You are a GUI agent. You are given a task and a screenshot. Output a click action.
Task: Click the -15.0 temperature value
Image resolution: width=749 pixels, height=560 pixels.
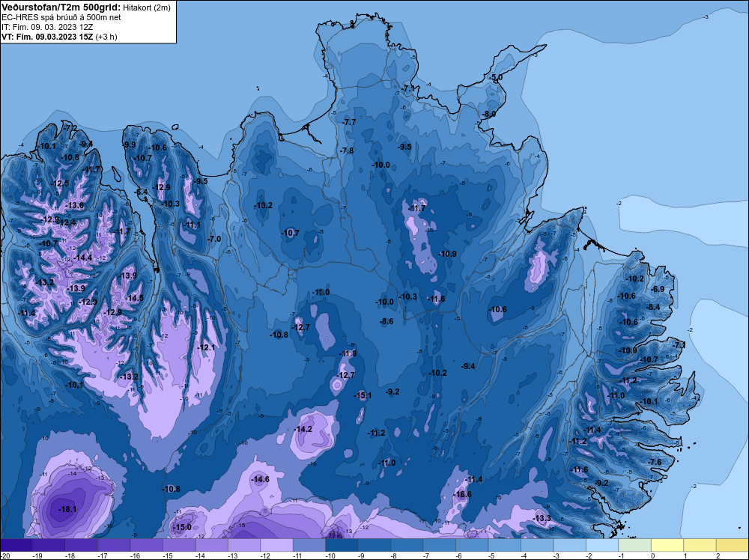click(182, 527)
